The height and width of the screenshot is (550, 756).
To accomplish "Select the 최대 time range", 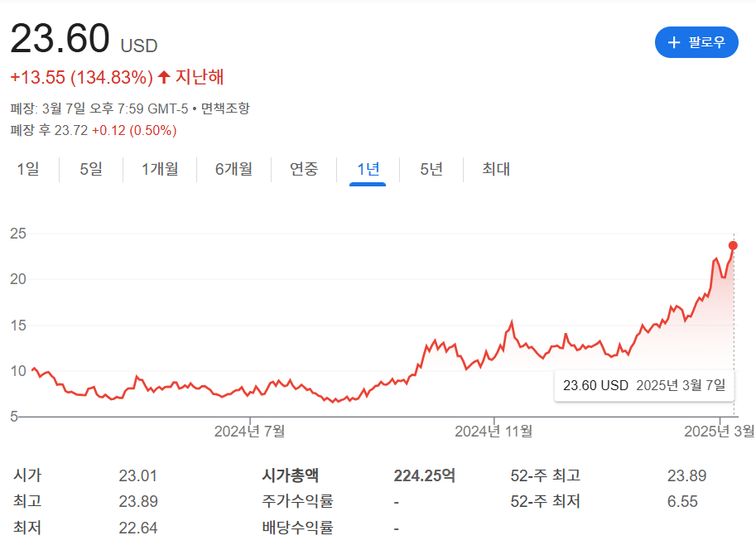I will 494,168.
